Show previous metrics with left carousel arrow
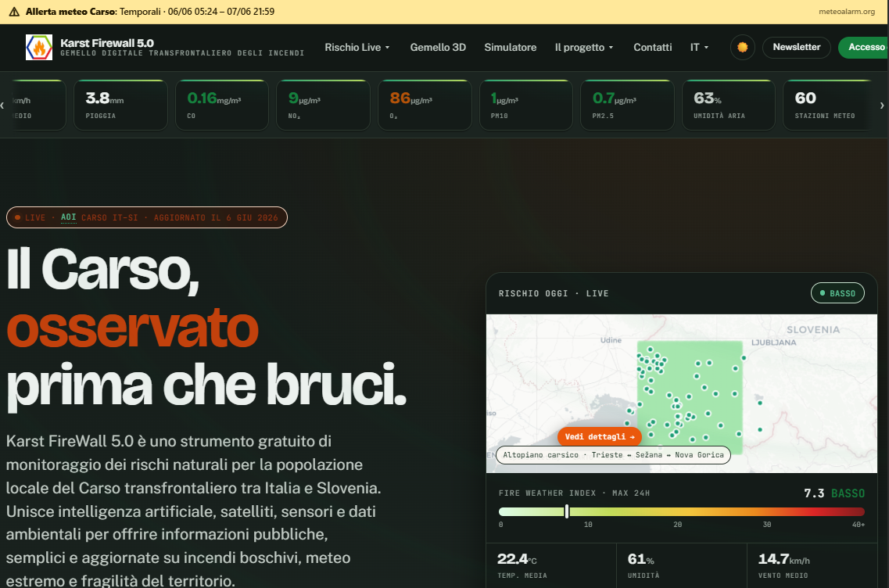Screen dimensions: 889x588 [3, 105]
